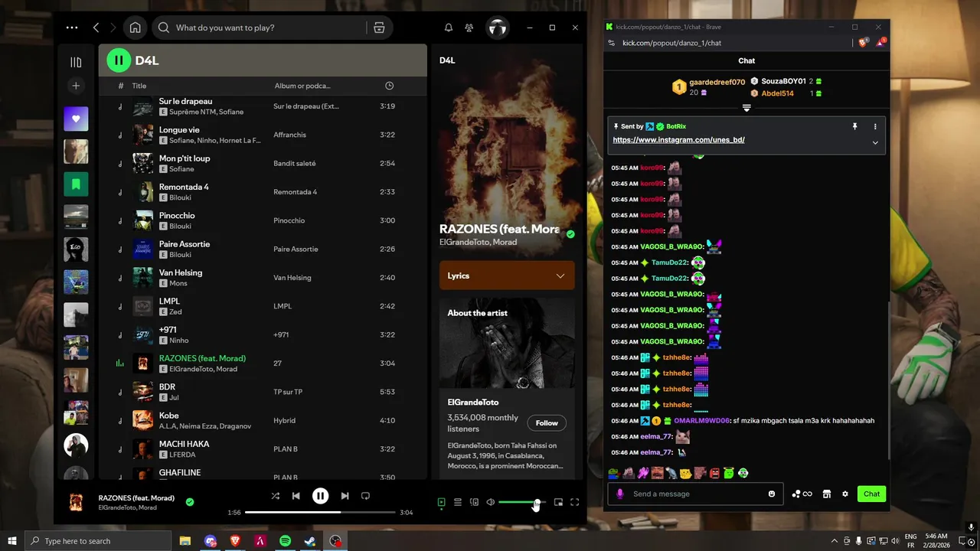Follow ElGrandeToto
This screenshot has height=551, width=980.
[547, 422]
